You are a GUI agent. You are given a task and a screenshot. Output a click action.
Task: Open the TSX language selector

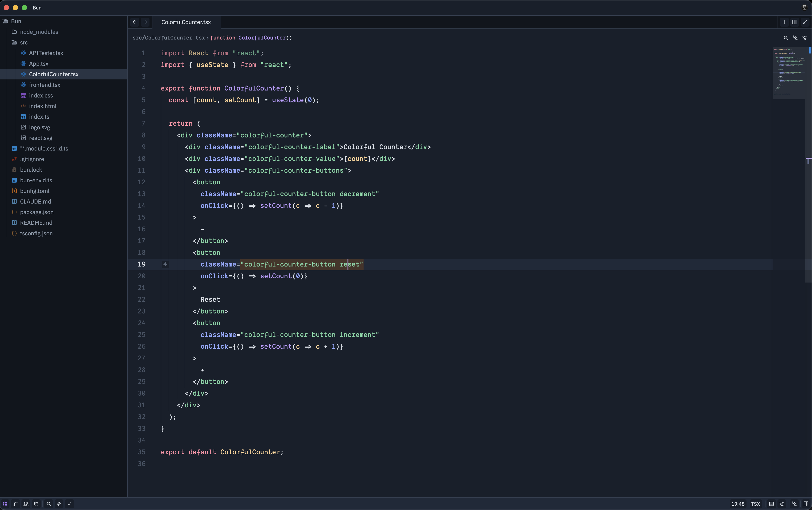[755, 504]
